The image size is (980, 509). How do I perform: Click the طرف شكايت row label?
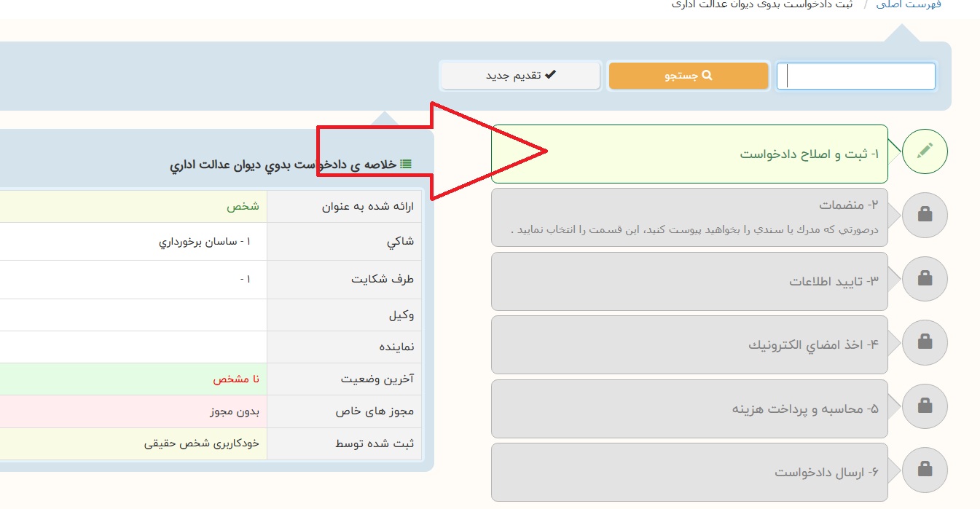(383, 280)
